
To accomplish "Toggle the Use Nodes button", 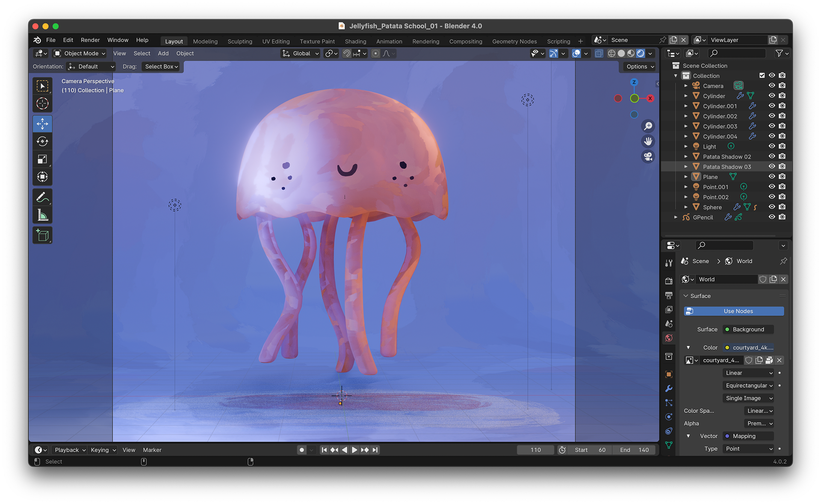I will (x=734, y=311).
